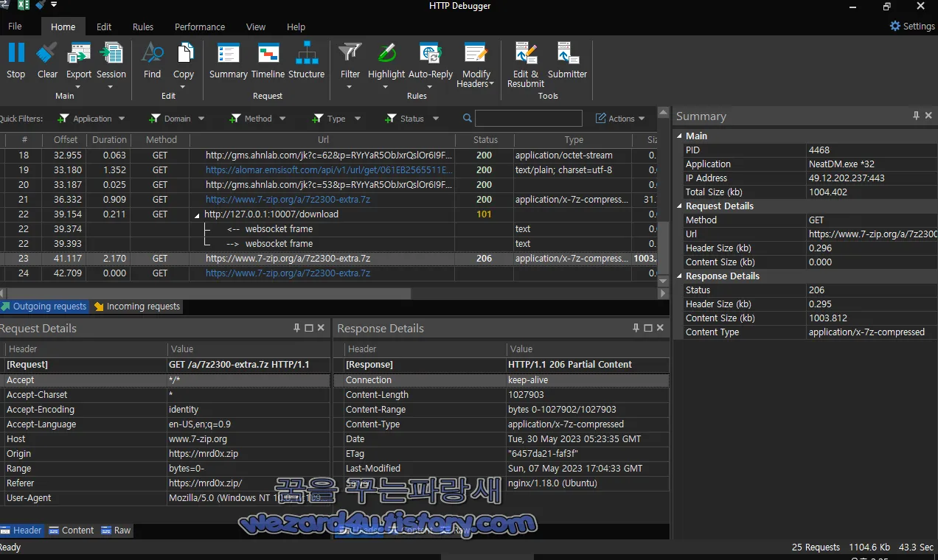Screen dimensions: 938x560
Task: Open the Session toolbar icon
Action: 111,53
